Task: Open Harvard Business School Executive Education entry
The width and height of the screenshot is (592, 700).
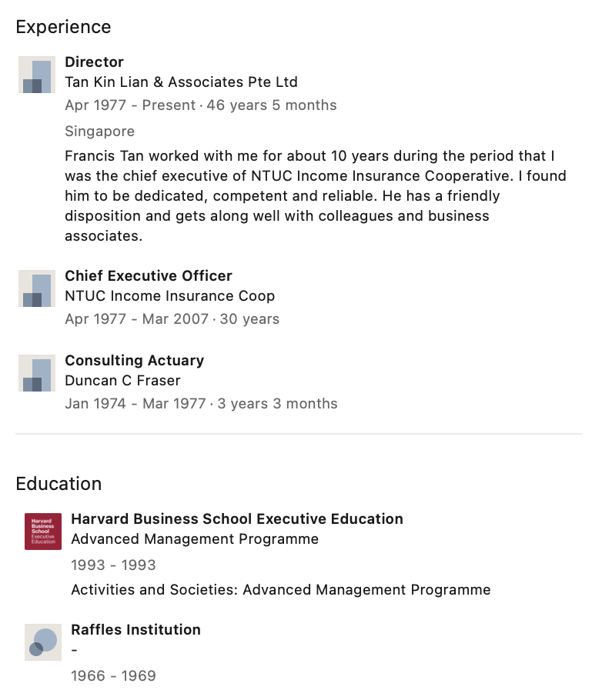Action: 237,518
